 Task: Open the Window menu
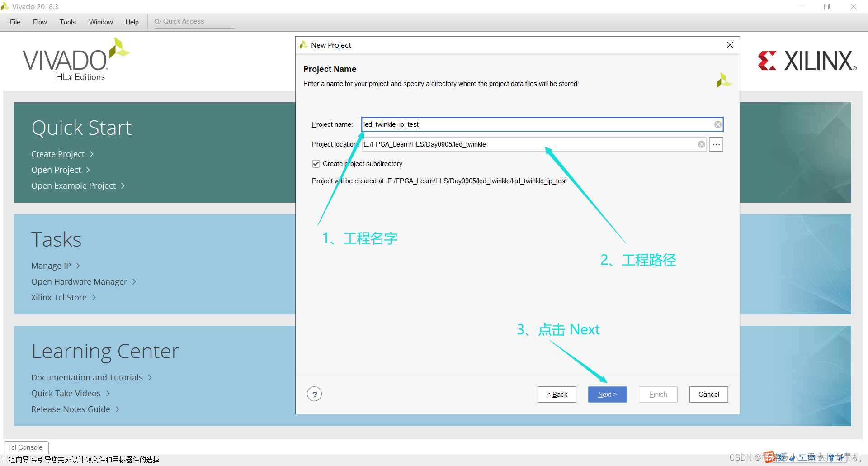click(x=101, y=22)
